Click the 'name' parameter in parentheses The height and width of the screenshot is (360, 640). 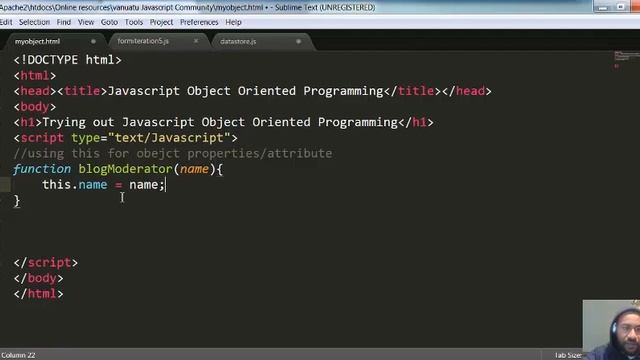pos(194,169)
